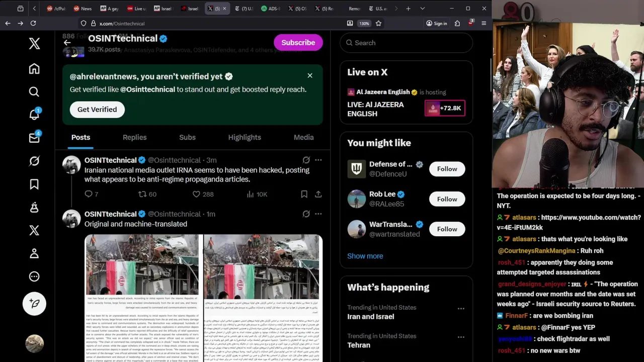This screenshot has height=362, width=644.
Task: Bookmark the IRNA hacked post
Action: (304, 194)
